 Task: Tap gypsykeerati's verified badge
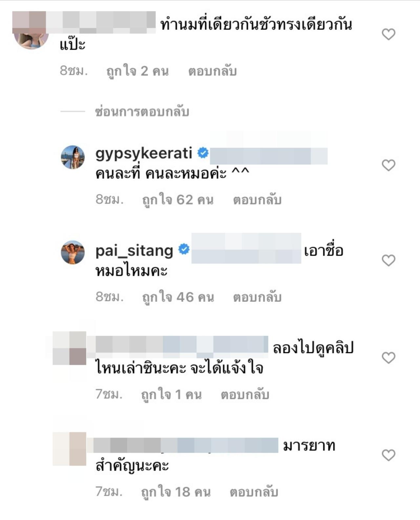coord(203,153)
